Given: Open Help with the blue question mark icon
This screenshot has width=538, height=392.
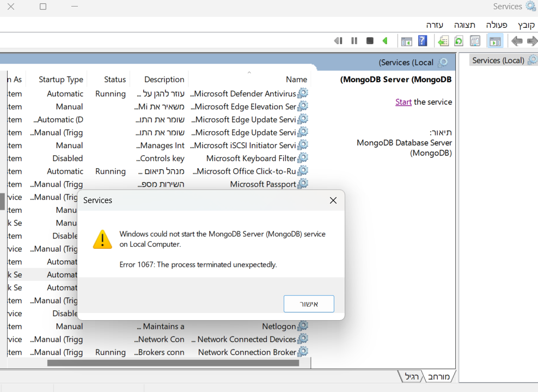Looking at the screenshot, I should coord(422,41).
